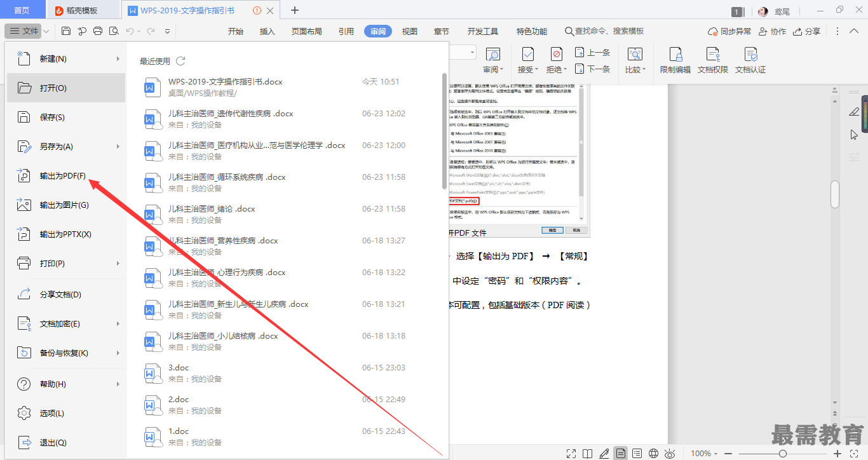The height and width of the screenshot is (460, 868).
Task: Click the 文件 file menu button
Action: [24, 31]
